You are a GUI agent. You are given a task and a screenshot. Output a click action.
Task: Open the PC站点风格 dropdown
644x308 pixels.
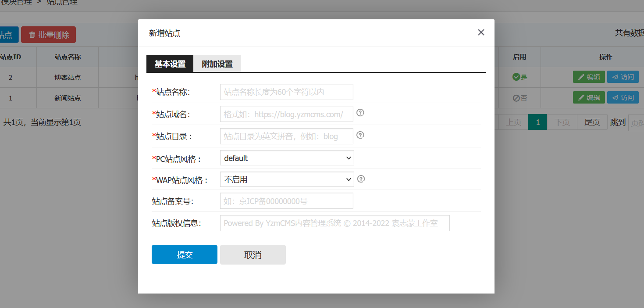287,158
